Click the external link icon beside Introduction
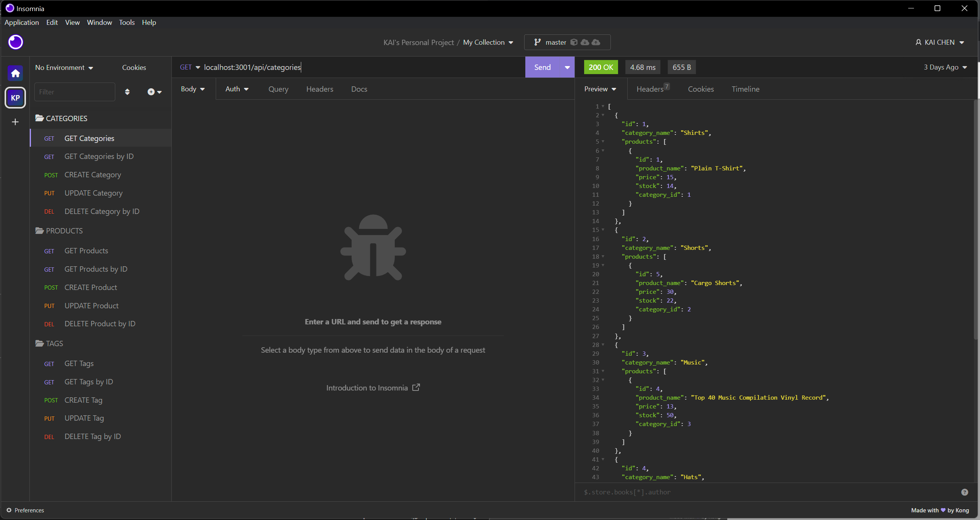Screen dimensions: 980x520 (416, 387)
